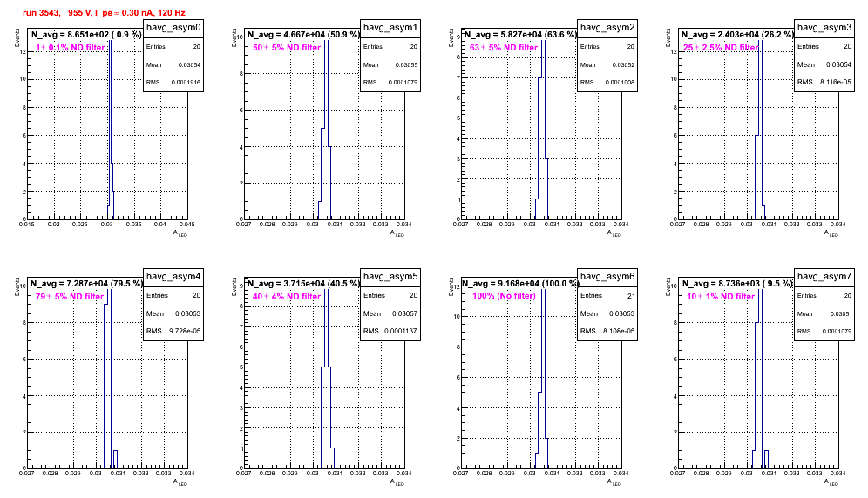The width and height of the screenshot is (868, 498).
Task: Click the A_LED axis label under havg_asym6 plot
Action: [x=614, y=482]
